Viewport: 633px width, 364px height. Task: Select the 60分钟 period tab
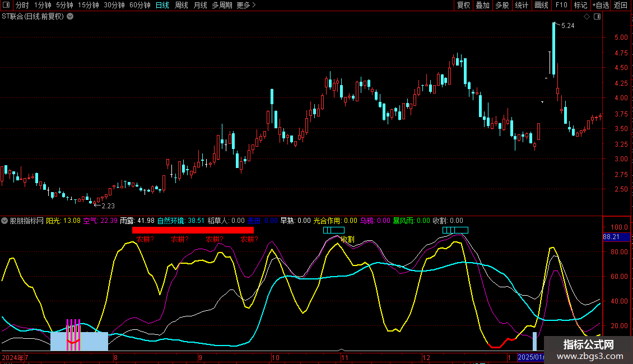tap(140, 5)
